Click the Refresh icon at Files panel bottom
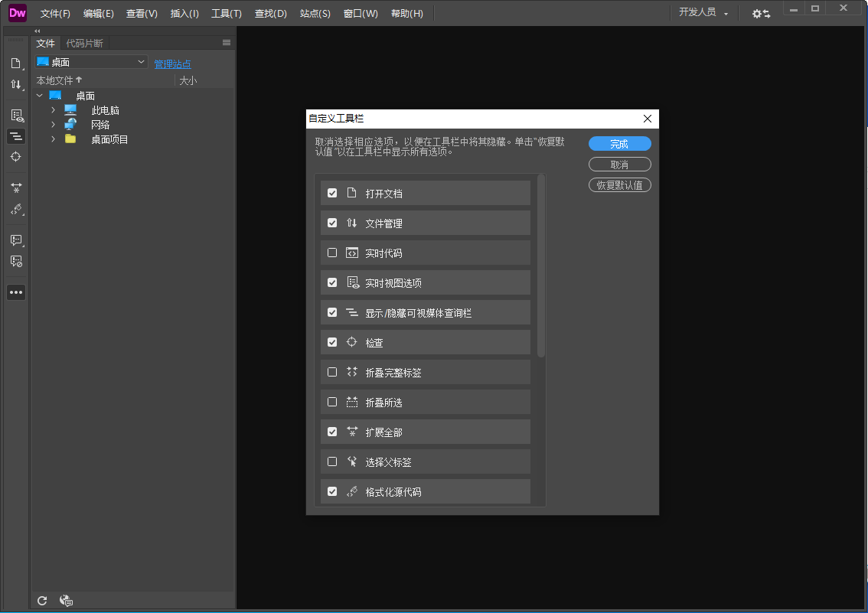Screen dimensions: 868x613 42,600
